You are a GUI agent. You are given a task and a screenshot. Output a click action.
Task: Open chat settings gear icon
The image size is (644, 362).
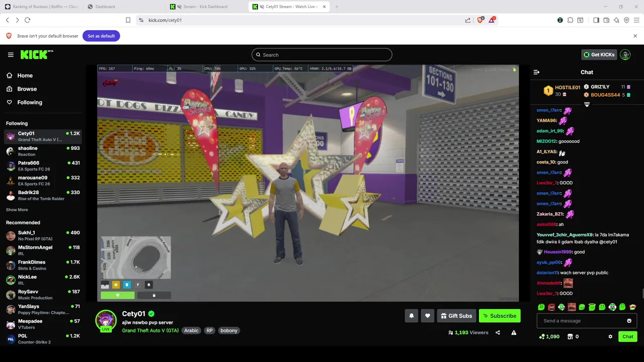[610, 336]
